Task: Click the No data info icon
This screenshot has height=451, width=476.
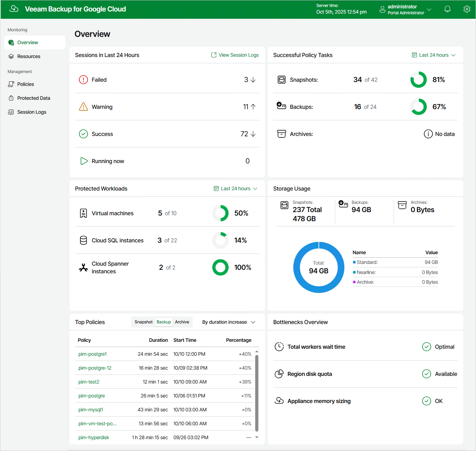Action: (428, 134)
